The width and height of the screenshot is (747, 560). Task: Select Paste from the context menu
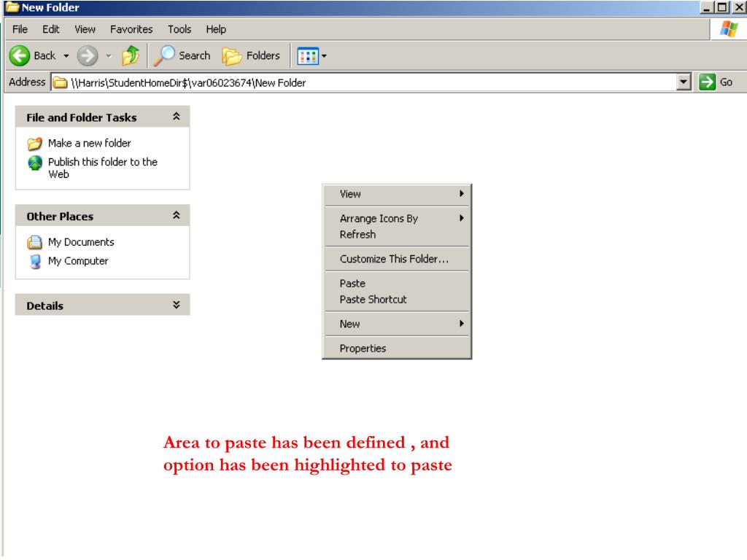(352, 284)
